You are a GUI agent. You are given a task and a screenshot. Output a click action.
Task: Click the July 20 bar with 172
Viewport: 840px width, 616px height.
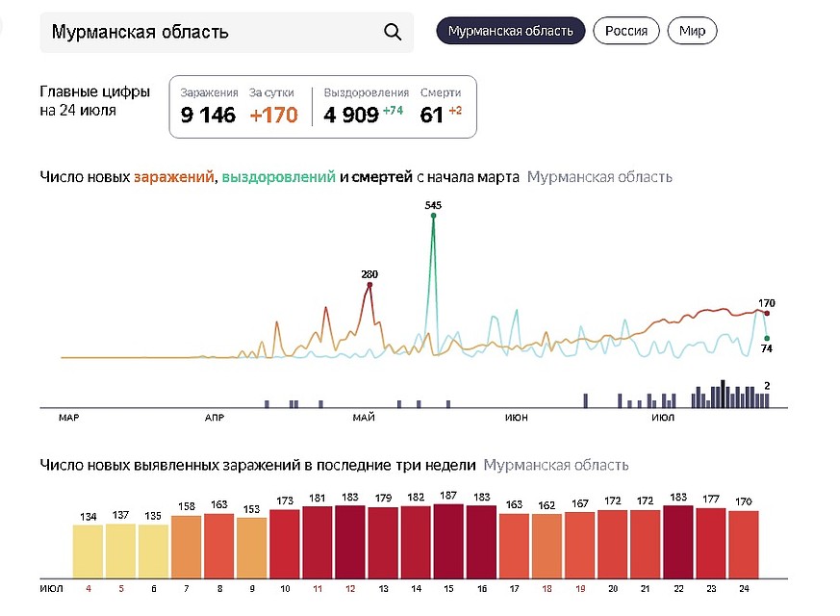[612, 545]
